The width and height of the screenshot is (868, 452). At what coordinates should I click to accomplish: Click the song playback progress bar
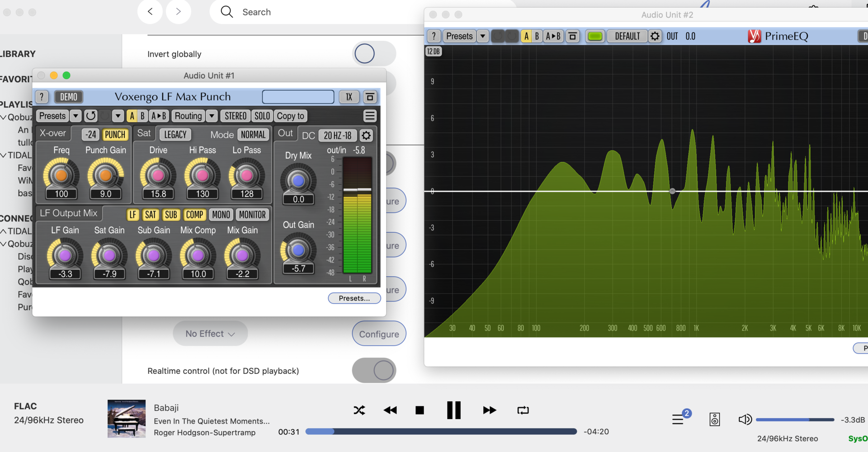[x=441, y=432]
